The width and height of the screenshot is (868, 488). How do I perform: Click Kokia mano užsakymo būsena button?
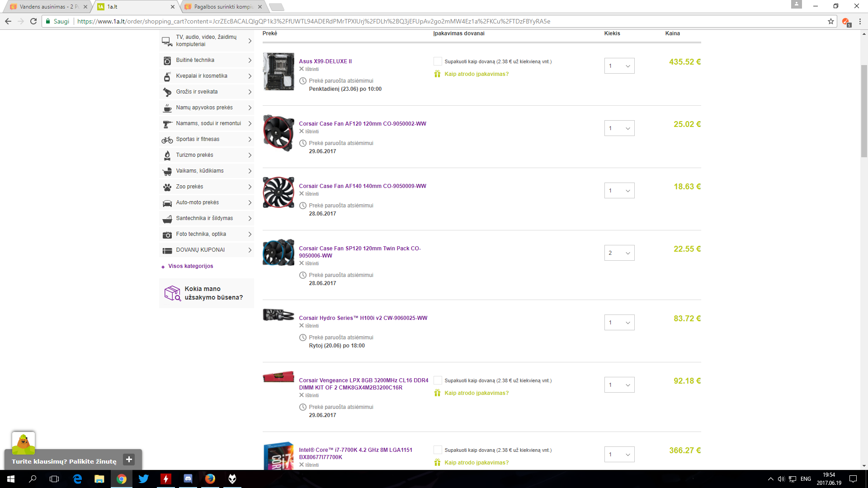coord(207,293)
